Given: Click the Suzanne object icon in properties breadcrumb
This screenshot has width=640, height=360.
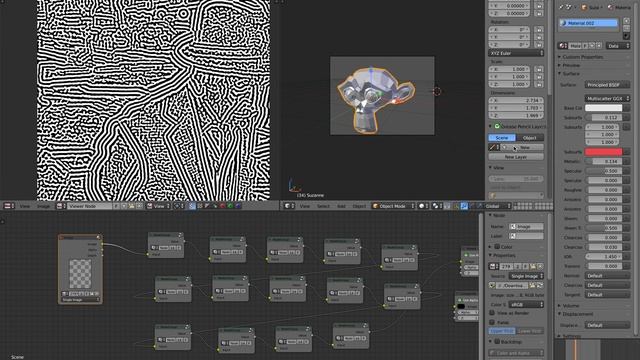Looking at the screenshot, I should [x=585, y=7].
